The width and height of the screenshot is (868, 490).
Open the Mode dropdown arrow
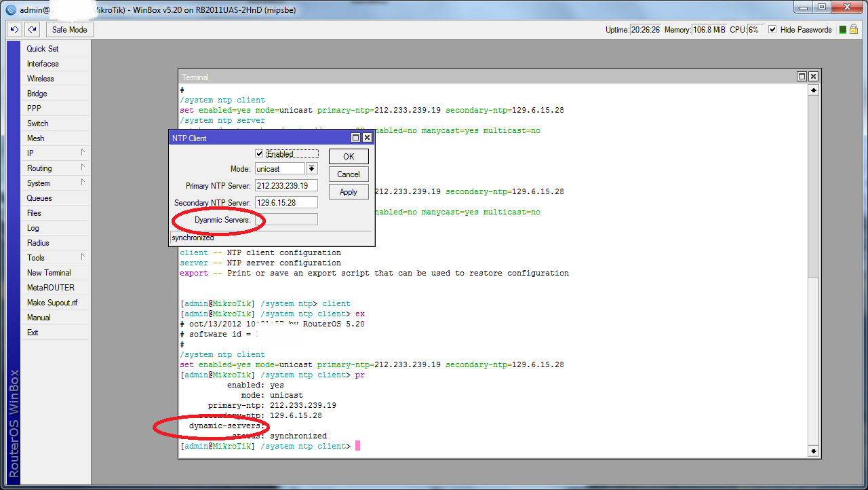[311, 169]
